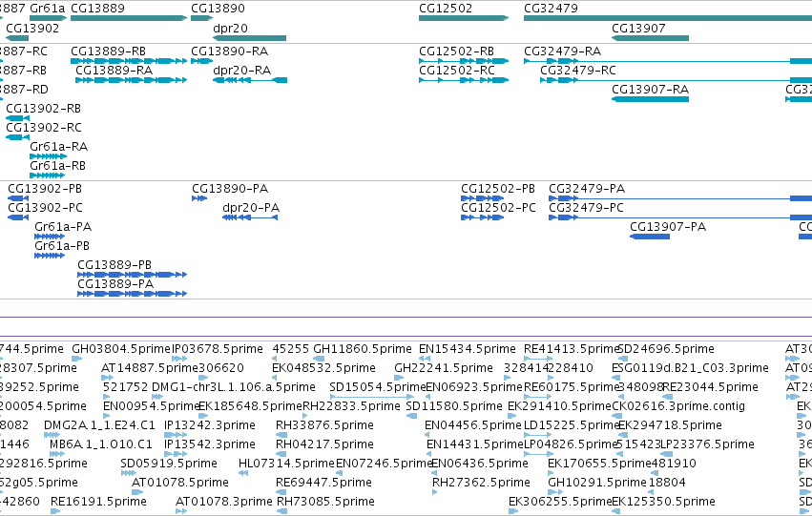Open the EN15434.5prime EST label
The image size is (812, 516).
pyautogui.click(x=468, y=349)
